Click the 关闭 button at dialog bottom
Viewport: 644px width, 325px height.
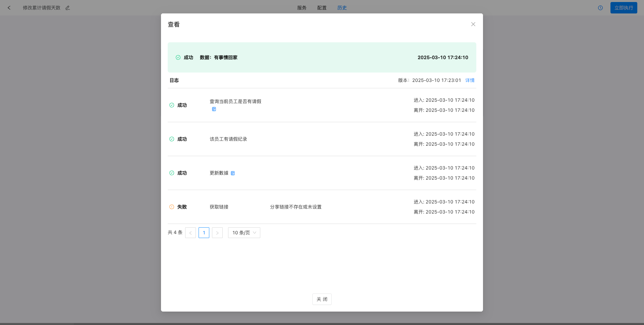point(322,299)
